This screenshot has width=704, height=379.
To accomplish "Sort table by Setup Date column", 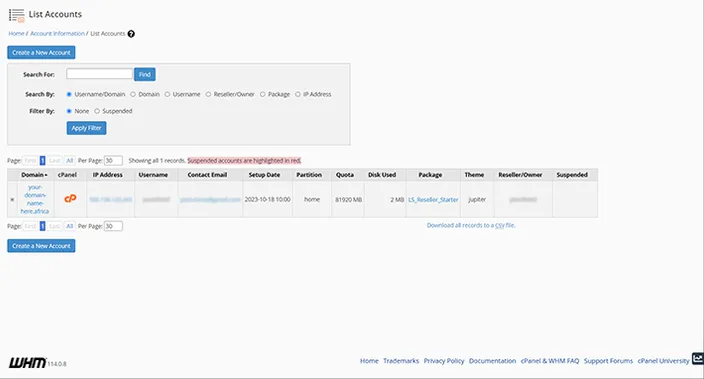I will [264, 175].
